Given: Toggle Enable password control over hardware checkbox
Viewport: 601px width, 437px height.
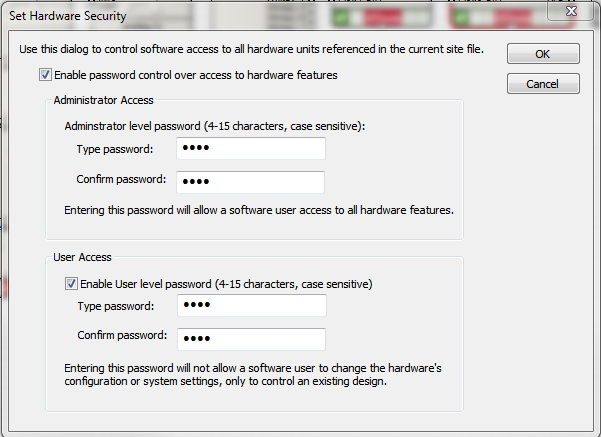Looking at the screenshot, I should [x=45, y=75].
